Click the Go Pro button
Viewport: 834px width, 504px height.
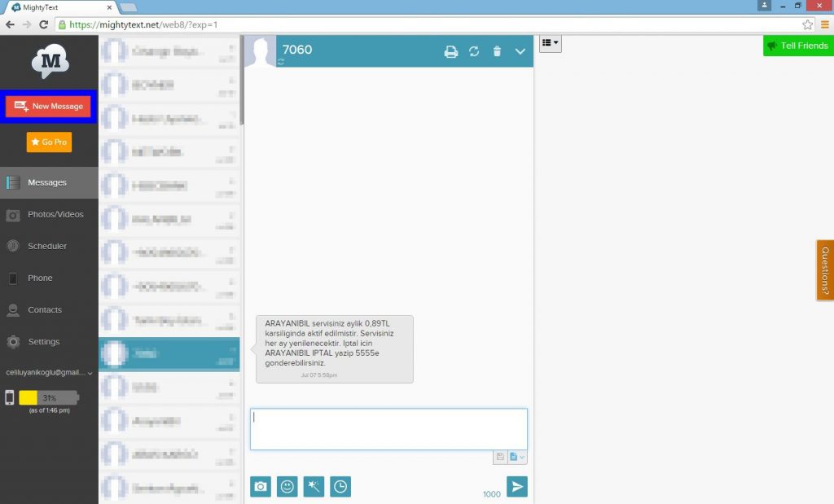coord(49,142)
